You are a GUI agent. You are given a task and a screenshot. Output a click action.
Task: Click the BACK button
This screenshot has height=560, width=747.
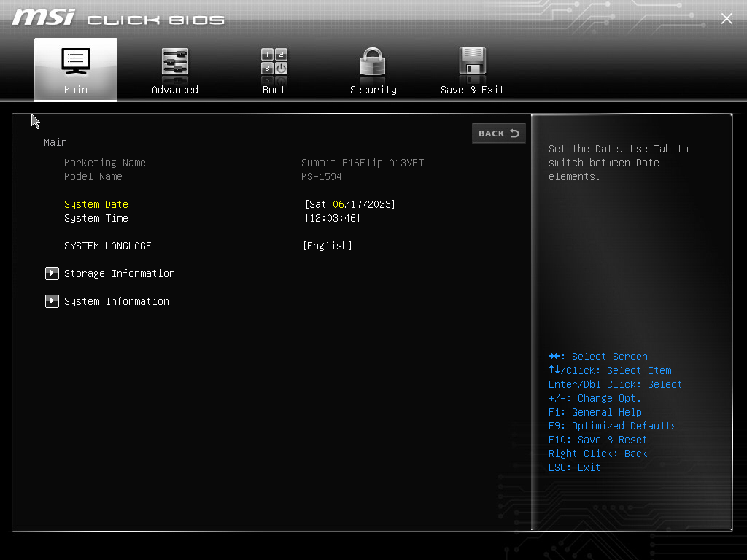(x=499, y=133)
